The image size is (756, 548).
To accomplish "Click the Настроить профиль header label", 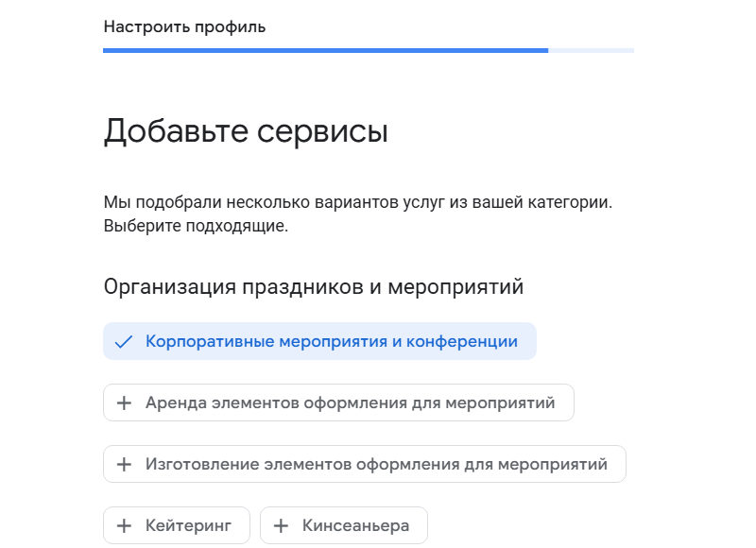I will click(184, 27).
